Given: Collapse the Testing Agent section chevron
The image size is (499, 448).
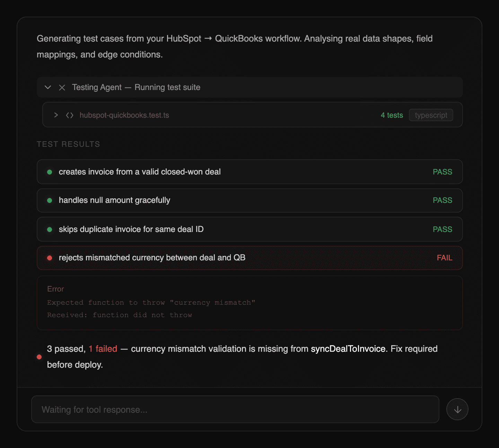Looking at the screenshot, I should pos(48,87).
